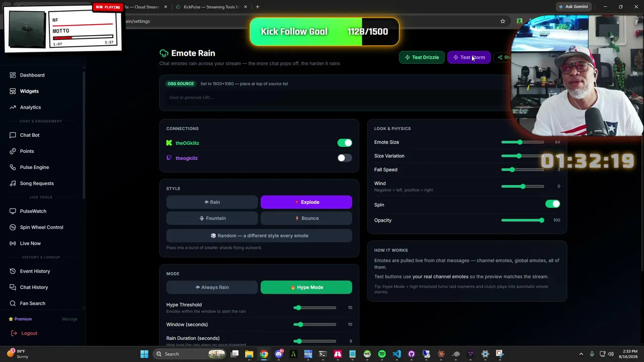Open Chat History via its icon
Viewport: 644px width, 362px height.
click(13, 288)
